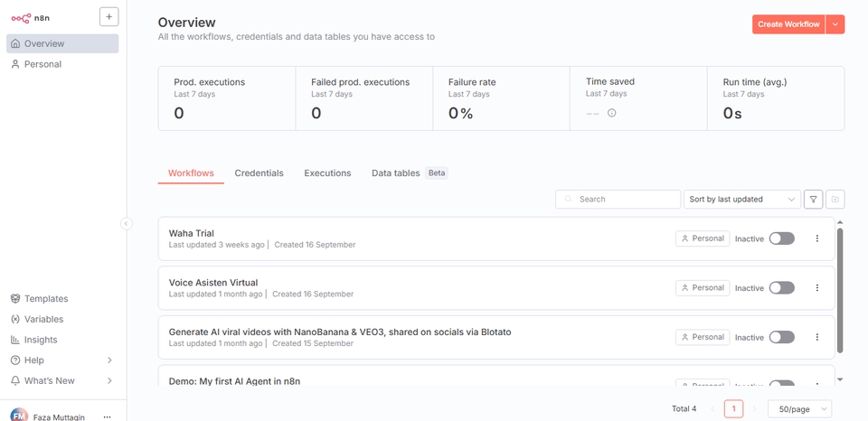The width and height of the screenshot is (868, 421).
Task: Open the 50/page size dropdown
Action: (799, 409)
